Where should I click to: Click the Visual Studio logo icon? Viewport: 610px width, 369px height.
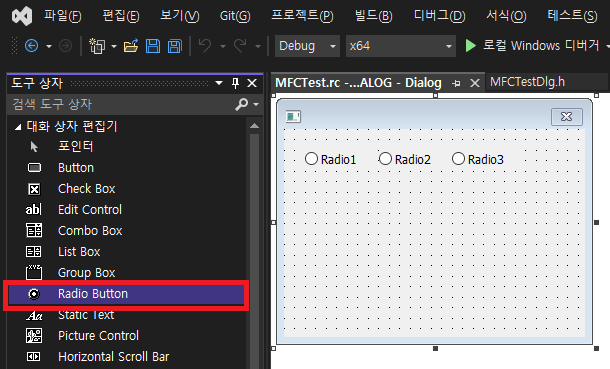pos(22,16)
